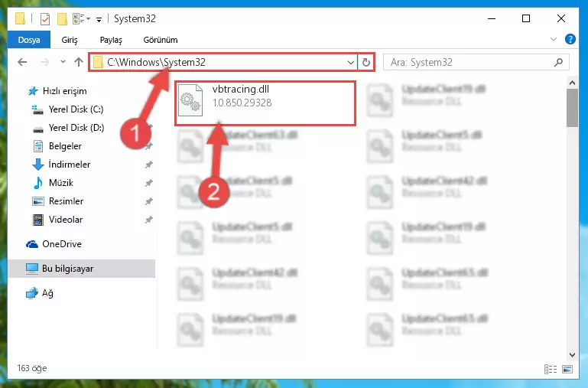Click the Properties quick access icon
Image resolution: width=588 pixels, height=388 pixels.
45,19
